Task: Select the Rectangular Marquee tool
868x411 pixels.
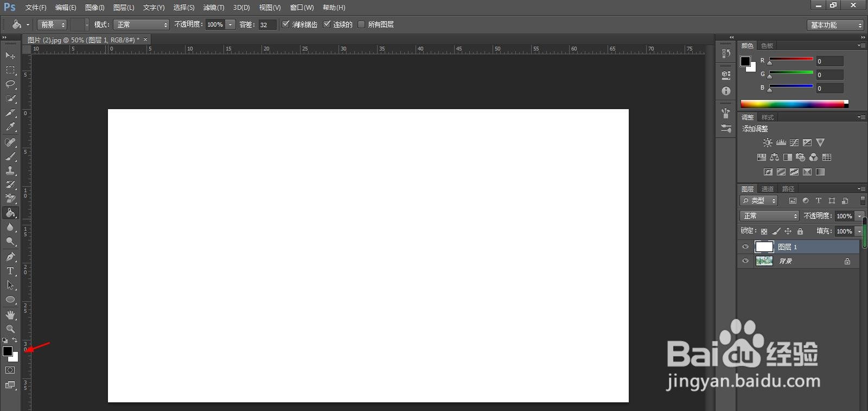Action: [10, 70]
